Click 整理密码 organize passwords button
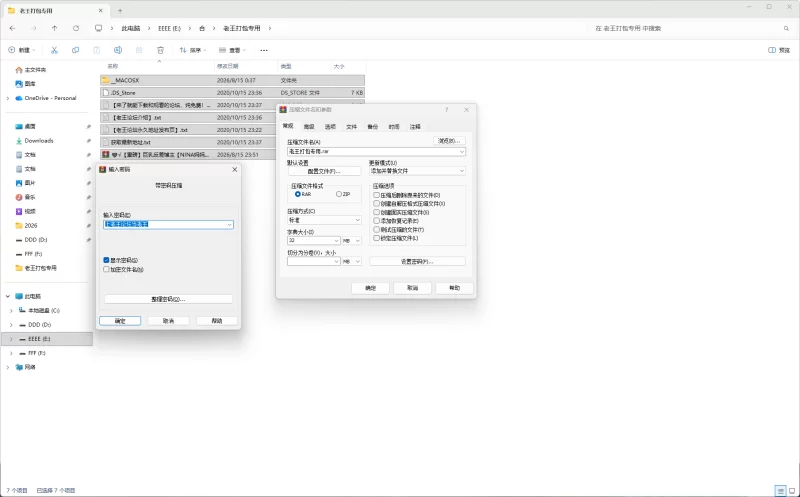 click(x=168, y=299)
